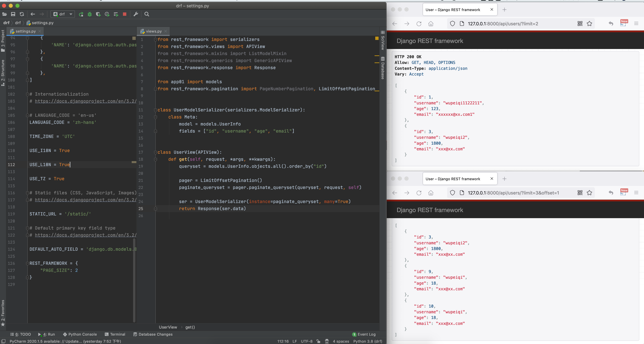Click URL field with limit=3&offset=1

(513, 193)
